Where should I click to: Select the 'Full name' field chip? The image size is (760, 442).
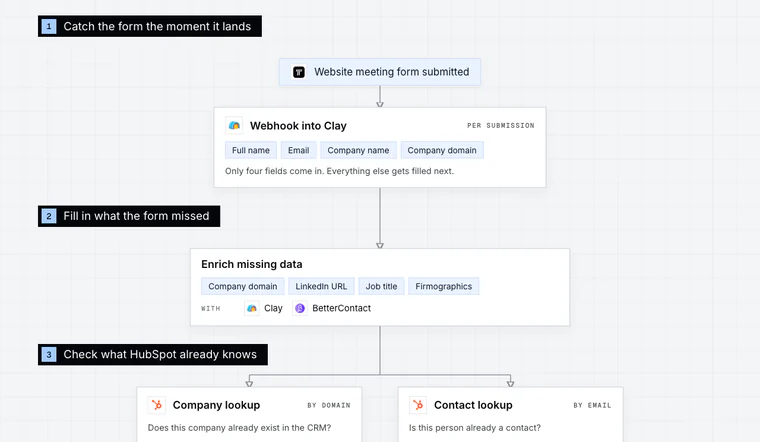[x=251, y=150]
